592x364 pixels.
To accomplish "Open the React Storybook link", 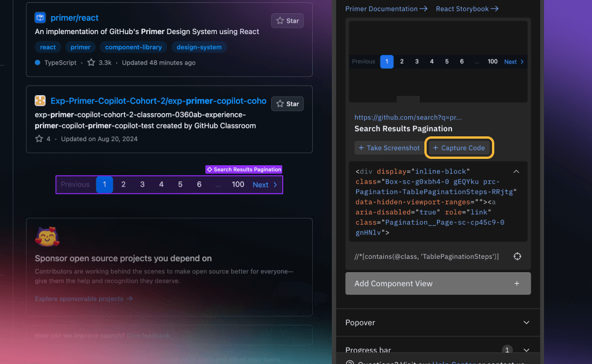I will (x=467, y=9).
